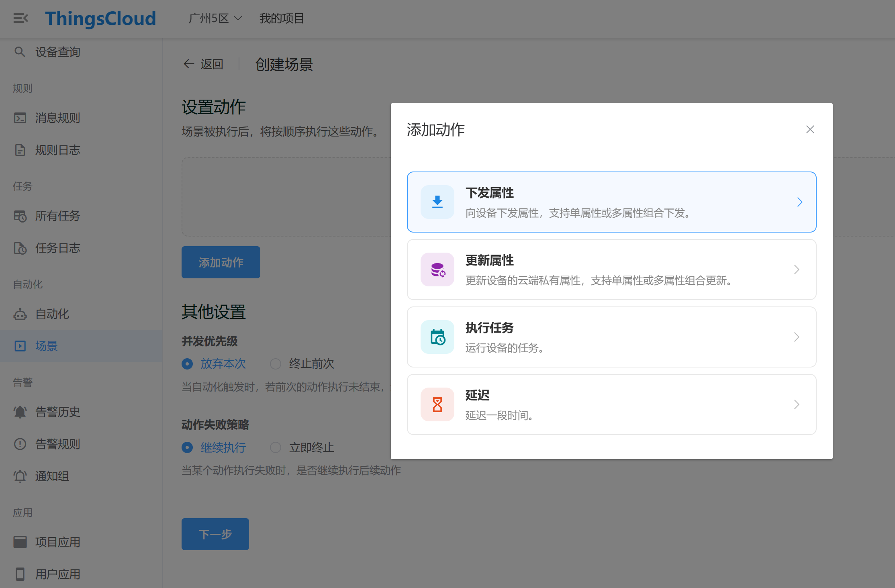This screenshot has width=895, height=588.
Task: Click the robot icon next to 自动化
Action: tap(20, 314)
